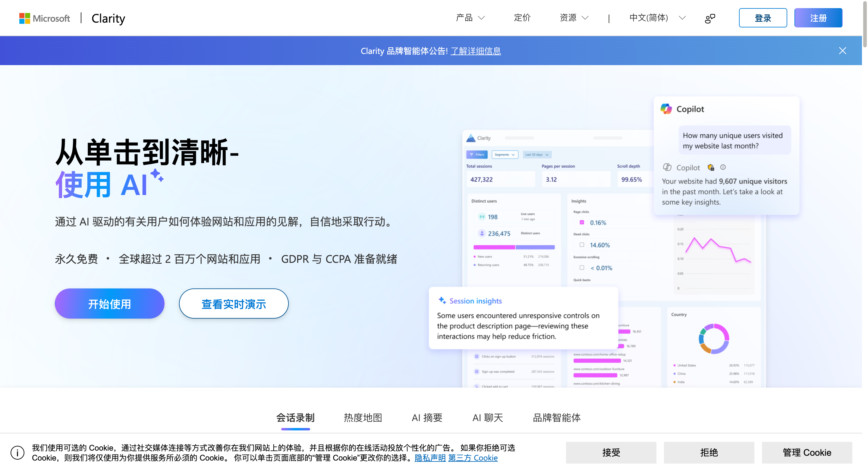This screenshot has width=868, height=472.
Task: Click the 登录 button
Action: point(763,18)
